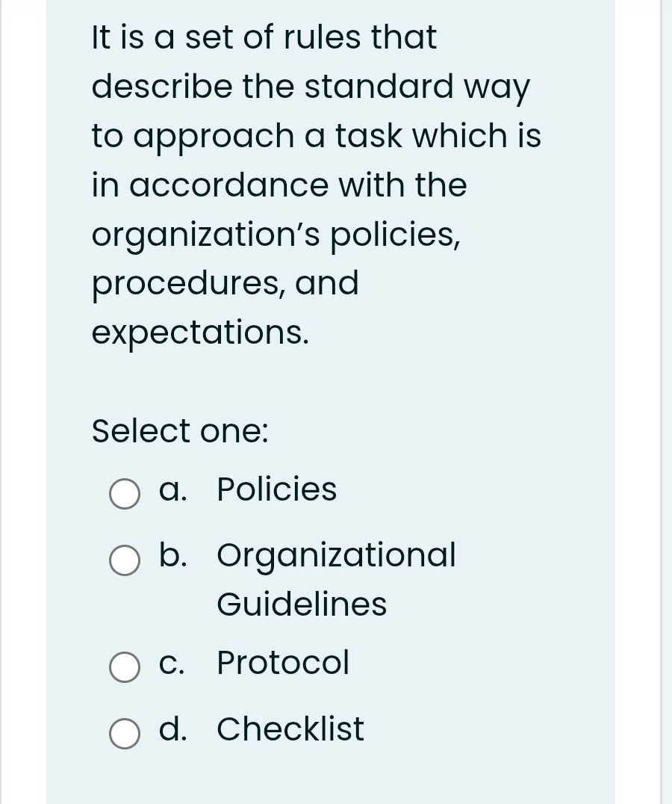672x804 pixels.
Task: Select the radio button for Checklist
Action: coord(124,735)
